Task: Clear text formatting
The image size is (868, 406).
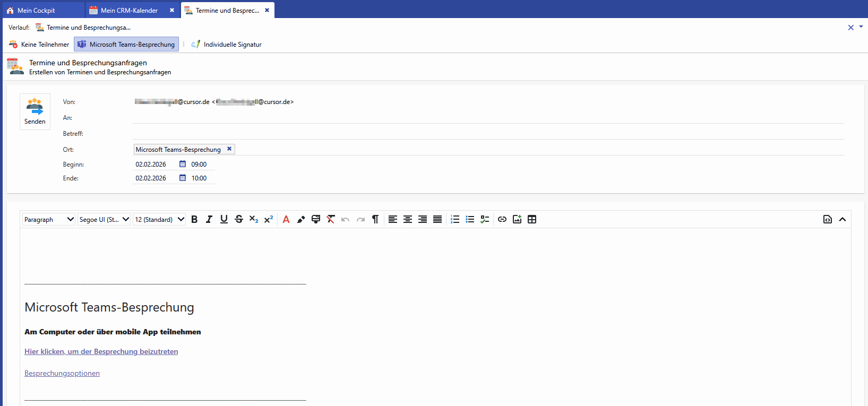Action: point(331,219)
